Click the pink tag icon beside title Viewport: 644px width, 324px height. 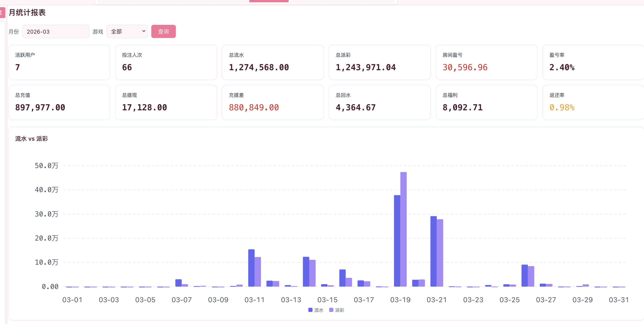coord(2,13)
